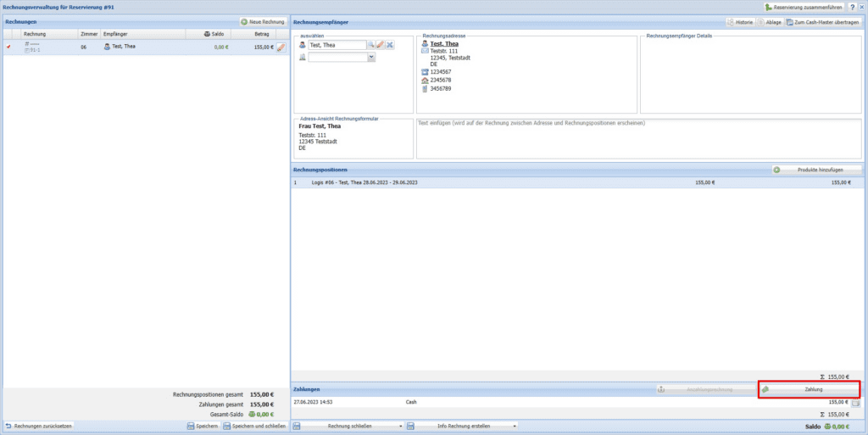
Task: Sort by the Empfänger column header
Action: [116, 34]
